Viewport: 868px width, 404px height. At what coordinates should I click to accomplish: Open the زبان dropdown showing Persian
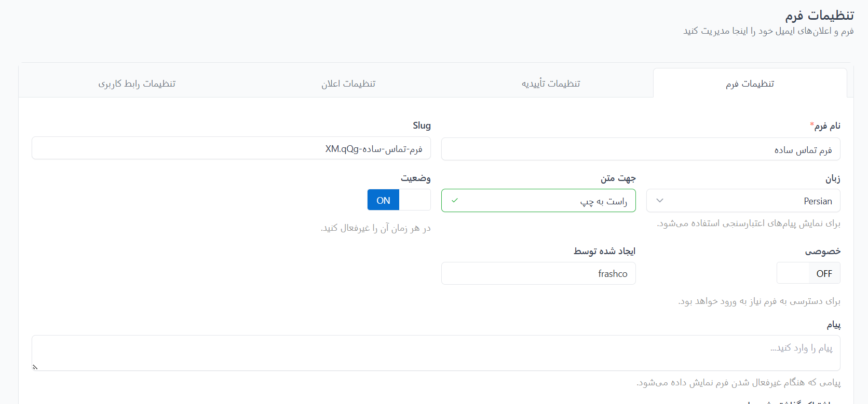tap(743, 201)
